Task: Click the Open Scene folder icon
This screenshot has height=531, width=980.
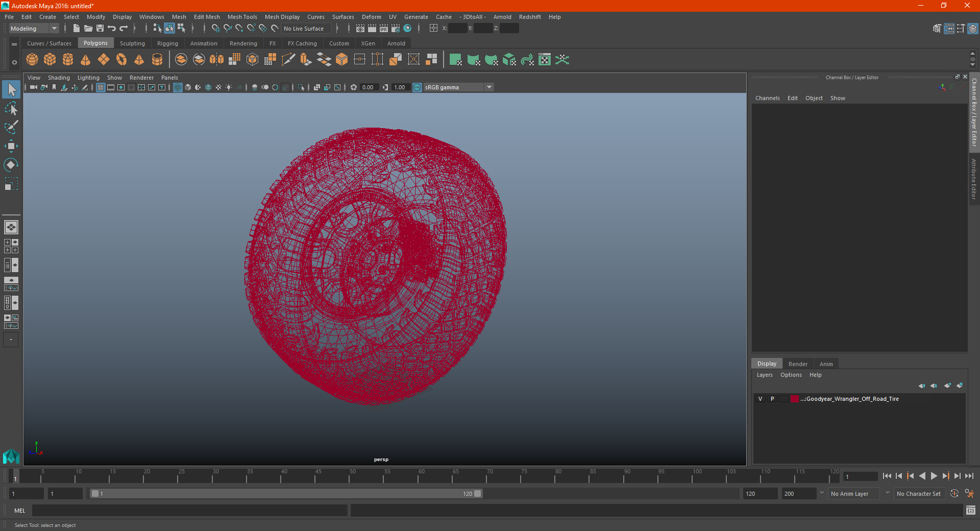Action: [x=88, y=29]
